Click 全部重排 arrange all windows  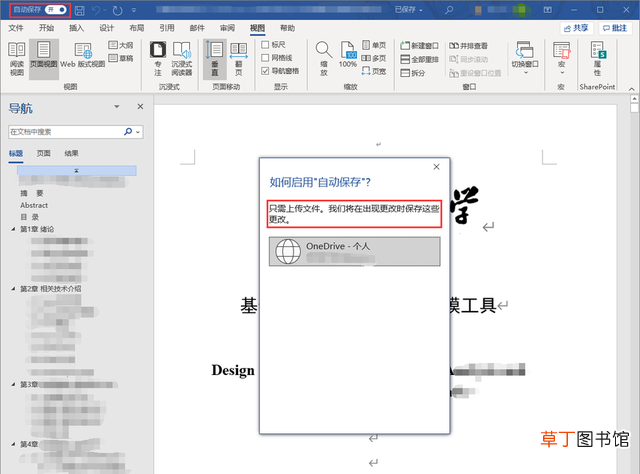coord(419,60)
